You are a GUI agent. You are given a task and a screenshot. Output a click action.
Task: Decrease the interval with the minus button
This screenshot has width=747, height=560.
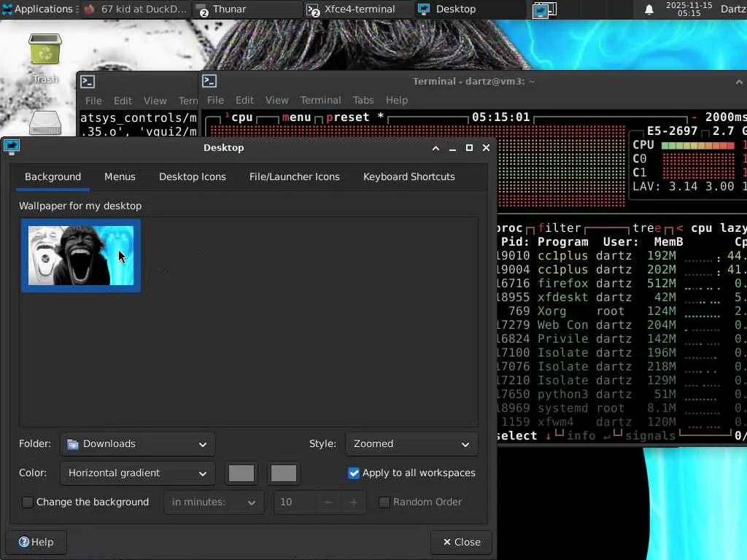(x=328, y=502)
